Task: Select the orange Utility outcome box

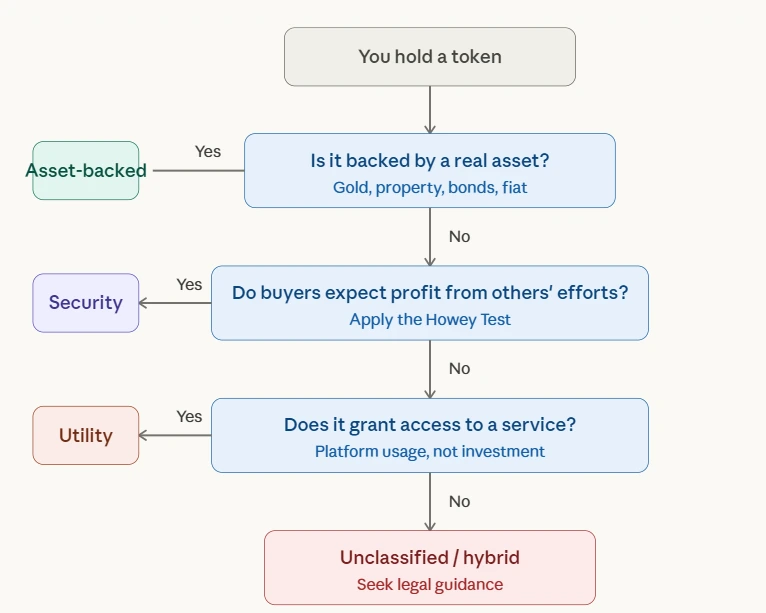Action: (x=86, y=436)
